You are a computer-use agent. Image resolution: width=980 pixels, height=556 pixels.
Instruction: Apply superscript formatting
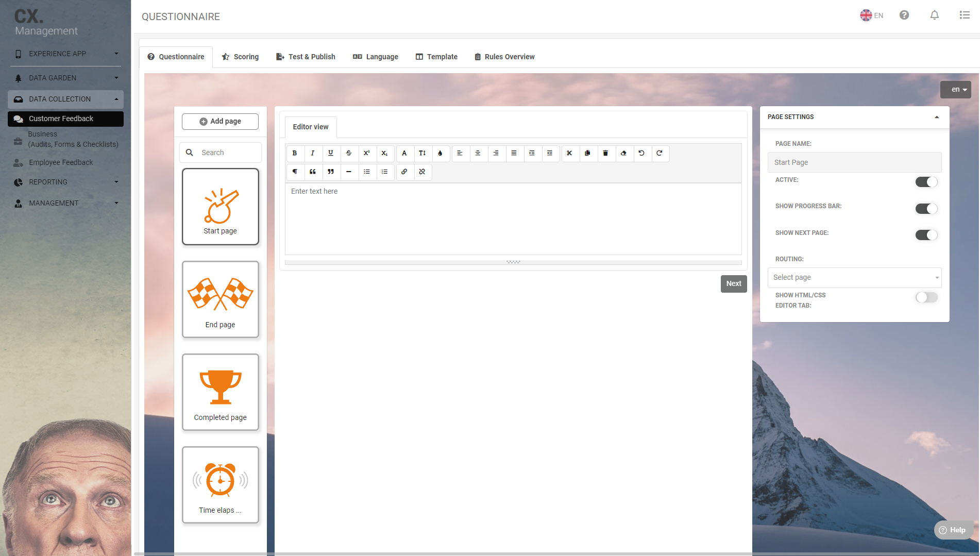click(367, 153)
